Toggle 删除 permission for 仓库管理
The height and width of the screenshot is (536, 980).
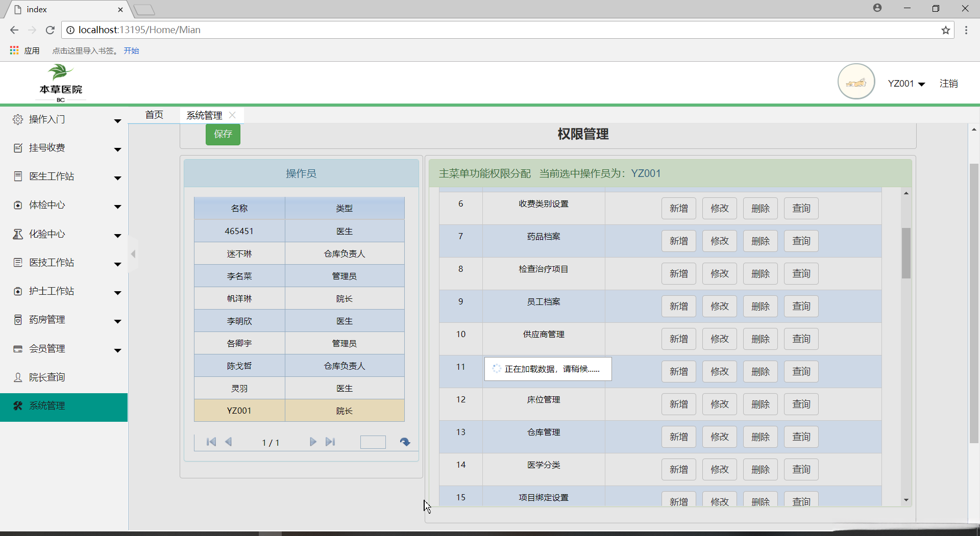(761, 437)
